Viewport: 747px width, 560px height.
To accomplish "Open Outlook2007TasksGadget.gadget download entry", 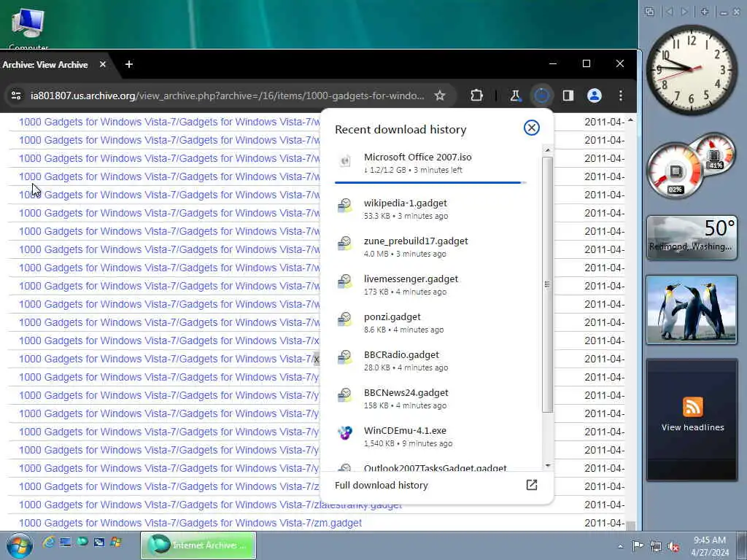I will click(430, 467).
